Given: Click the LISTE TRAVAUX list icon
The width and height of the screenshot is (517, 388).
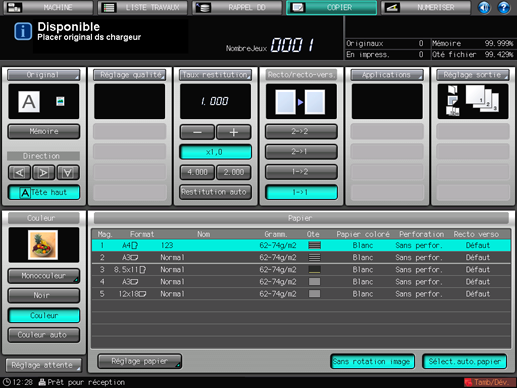Looking at the screenshot, I should 108,7.
